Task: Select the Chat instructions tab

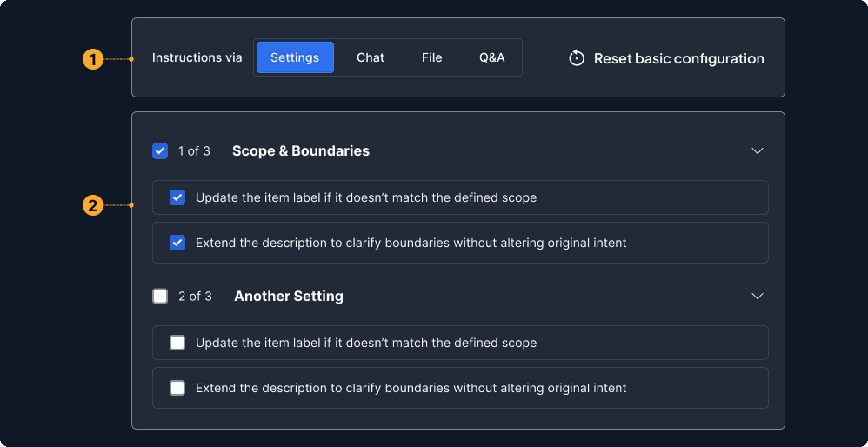Action: tap(371, 57)
